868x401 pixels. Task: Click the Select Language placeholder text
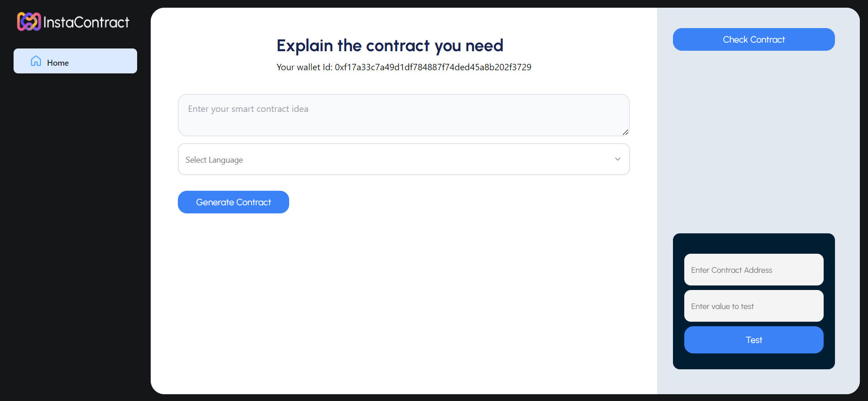click(x=214, y=160)
